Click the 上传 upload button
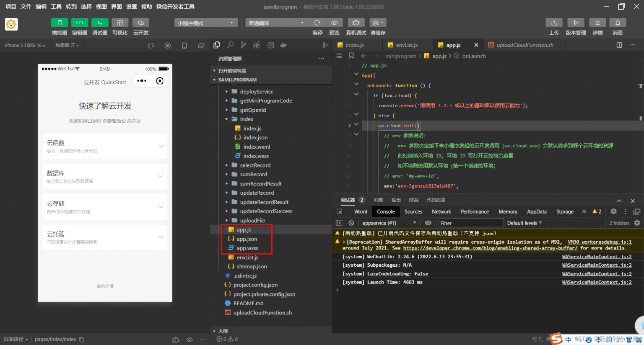This screenshot has height=345, width=644. tap(554, 23)
